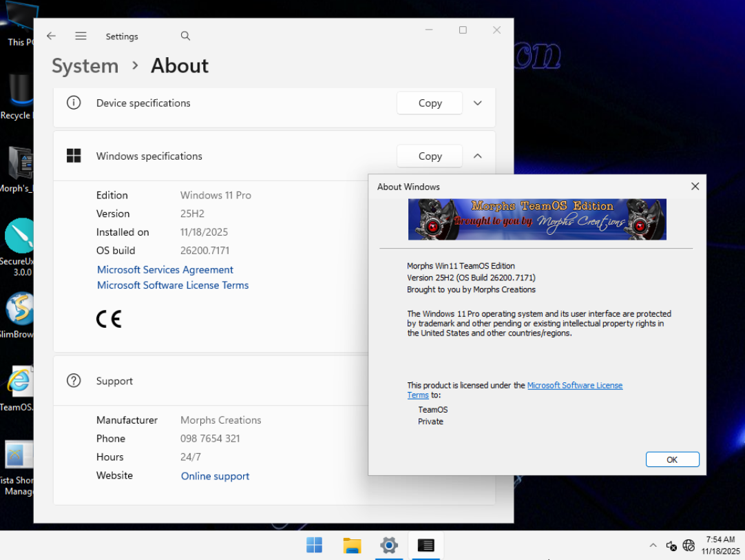This screenshot has height=560, width=745.
Task: Click the Settings gear taskbar icon
Action: click(x=389, y=546)
